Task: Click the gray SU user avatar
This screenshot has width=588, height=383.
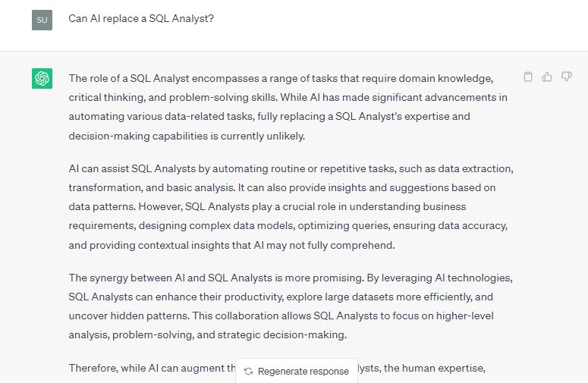Action: pos(42,20)
